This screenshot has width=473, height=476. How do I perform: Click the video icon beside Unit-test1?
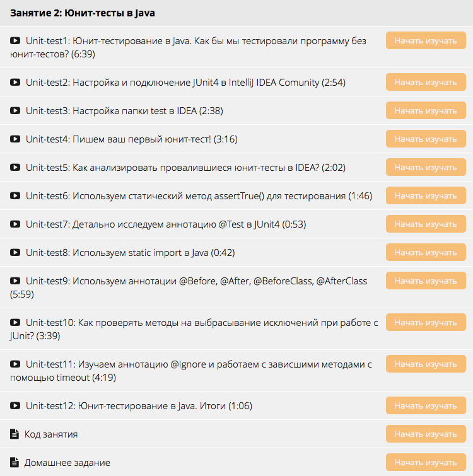pyautogui.click(x=15, y=41)
